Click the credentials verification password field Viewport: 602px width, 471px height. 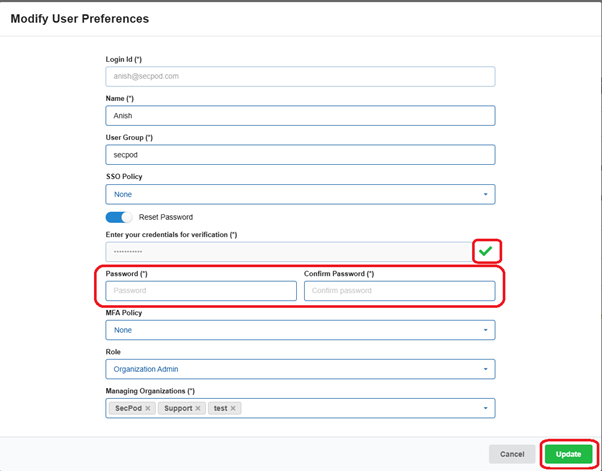287,252
